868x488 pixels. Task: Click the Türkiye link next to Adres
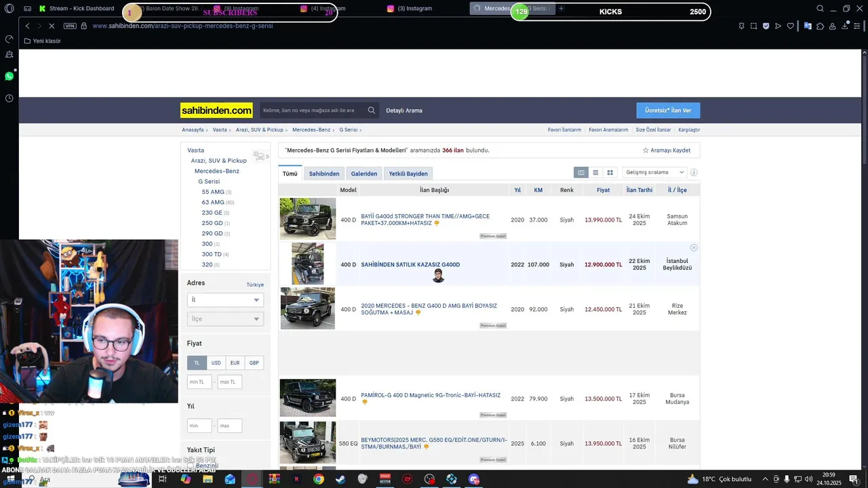[255, 285]
